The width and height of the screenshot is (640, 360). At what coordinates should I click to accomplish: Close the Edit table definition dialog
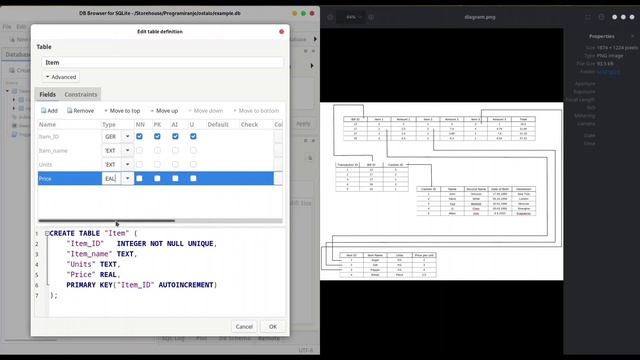[281, 31]
